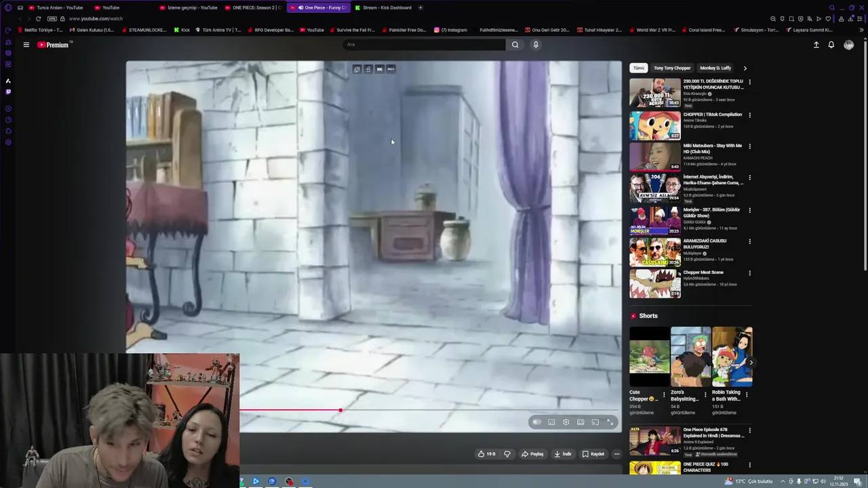Switch to the İzleme geçmişi - YouTube tab
868x488 pixels.
(189, 7)
